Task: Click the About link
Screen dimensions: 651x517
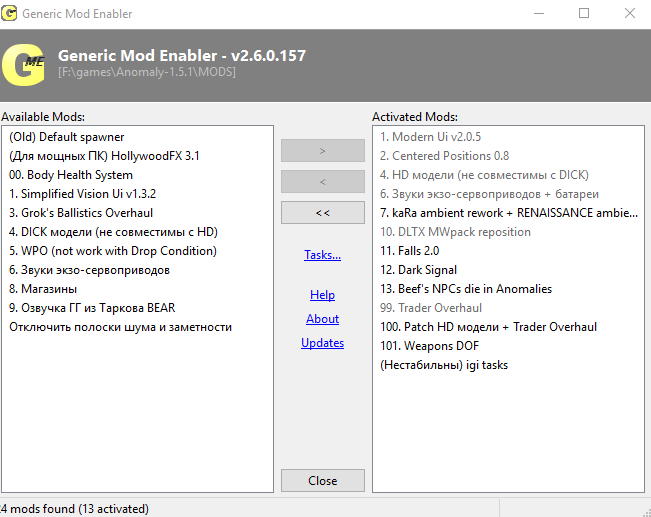Action: 322,319
